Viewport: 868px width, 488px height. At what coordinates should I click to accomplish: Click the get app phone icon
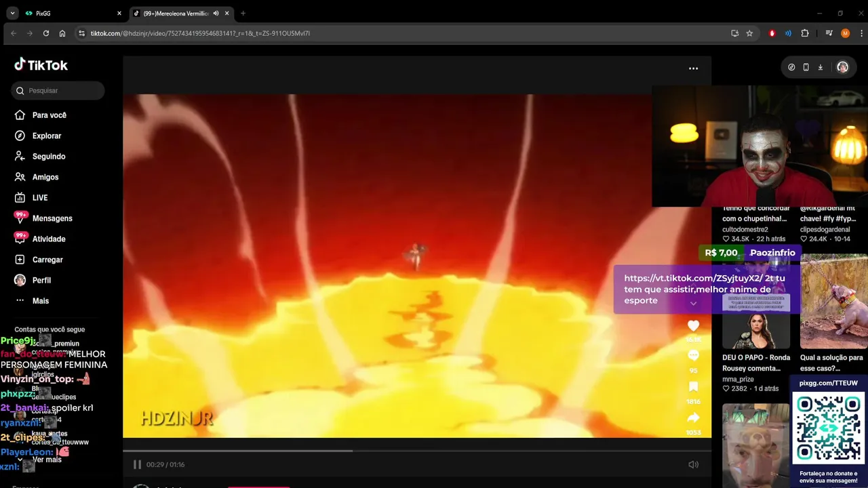806,67
